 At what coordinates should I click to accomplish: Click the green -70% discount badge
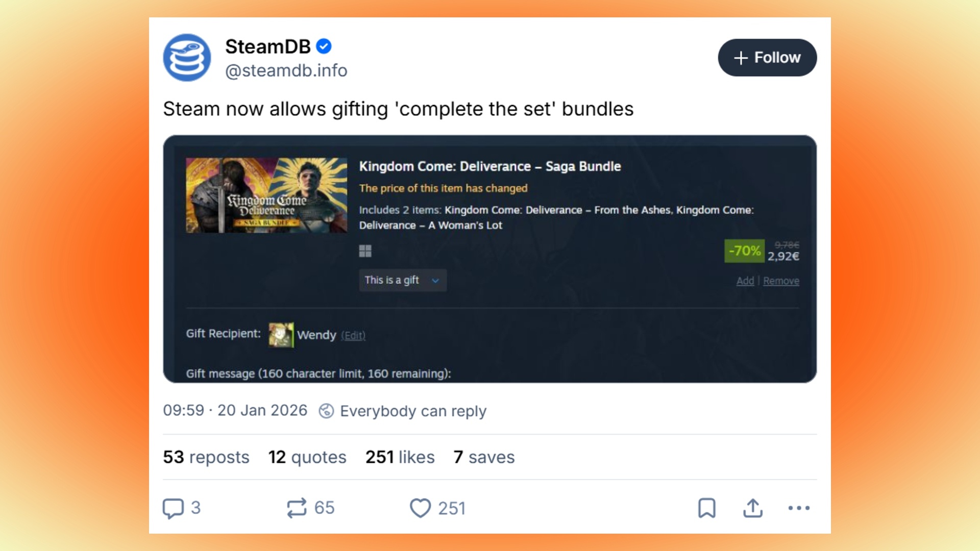(x=745, y=251)
